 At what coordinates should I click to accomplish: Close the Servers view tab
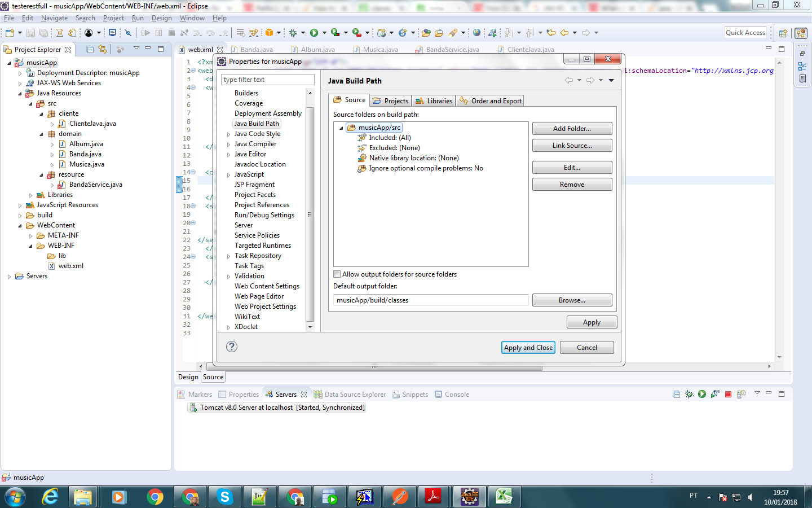tap(304, 395)
